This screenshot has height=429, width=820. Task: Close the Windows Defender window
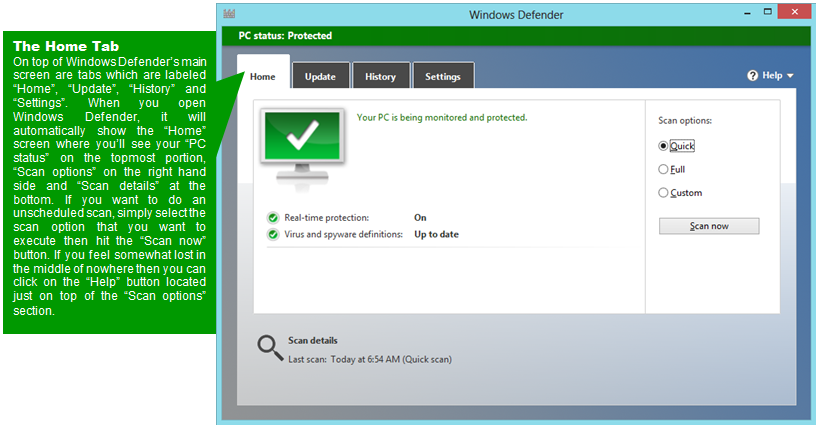point(794,12)
